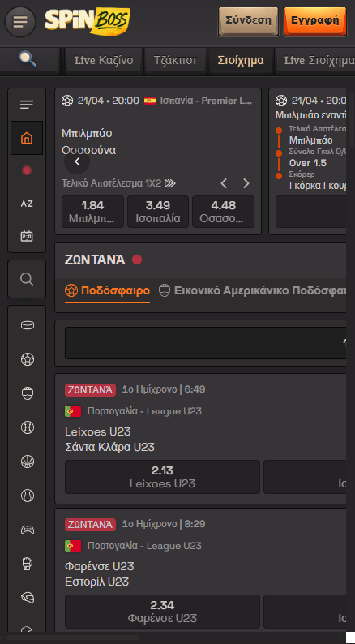Select the Ποδόσφαιρο live tab
The image size is (355, 644).
108,291
